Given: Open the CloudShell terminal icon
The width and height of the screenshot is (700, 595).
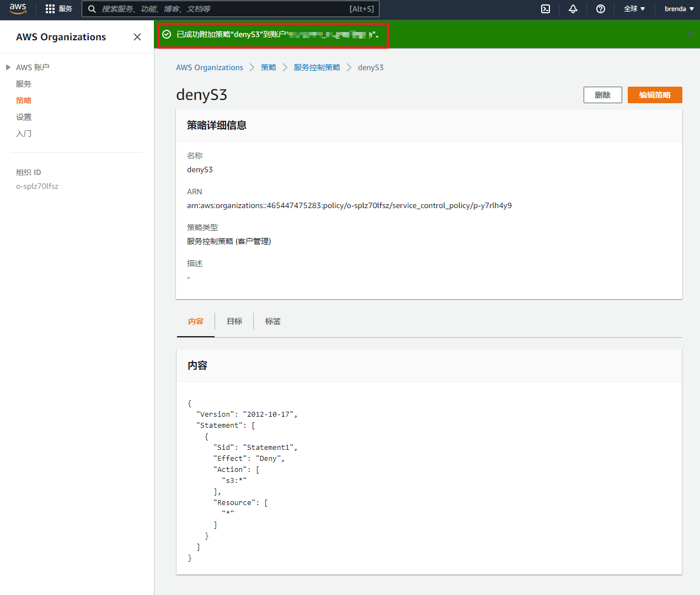Looking at the screenshot, I should tap(546, 9).
